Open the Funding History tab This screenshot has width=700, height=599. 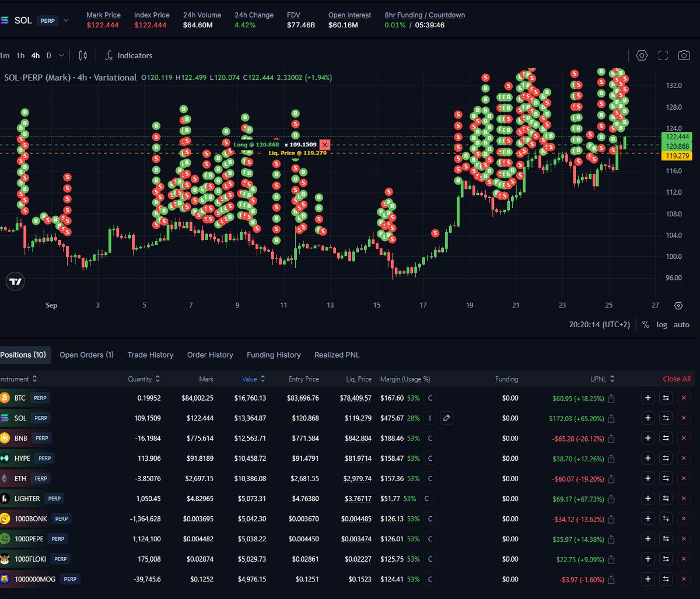click(274, 355)
